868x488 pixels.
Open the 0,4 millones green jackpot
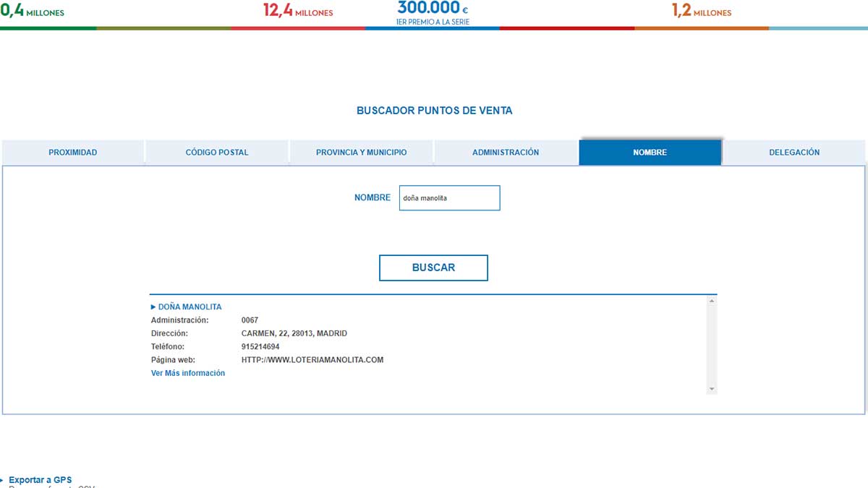click(33, 12)
